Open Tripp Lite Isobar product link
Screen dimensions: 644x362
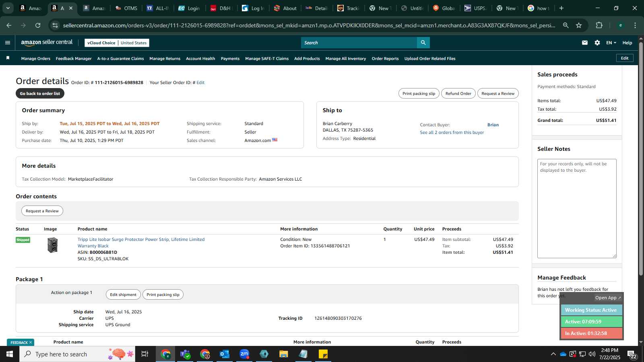(141, 243)
